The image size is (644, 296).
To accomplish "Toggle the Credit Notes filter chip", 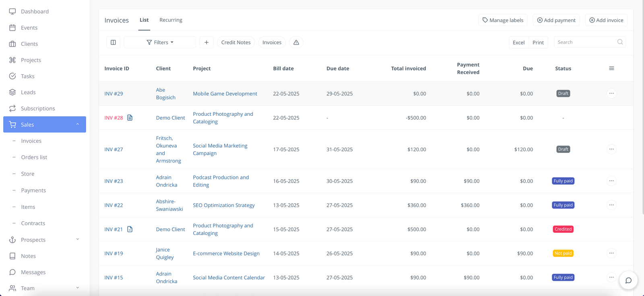I will (236, 42).
